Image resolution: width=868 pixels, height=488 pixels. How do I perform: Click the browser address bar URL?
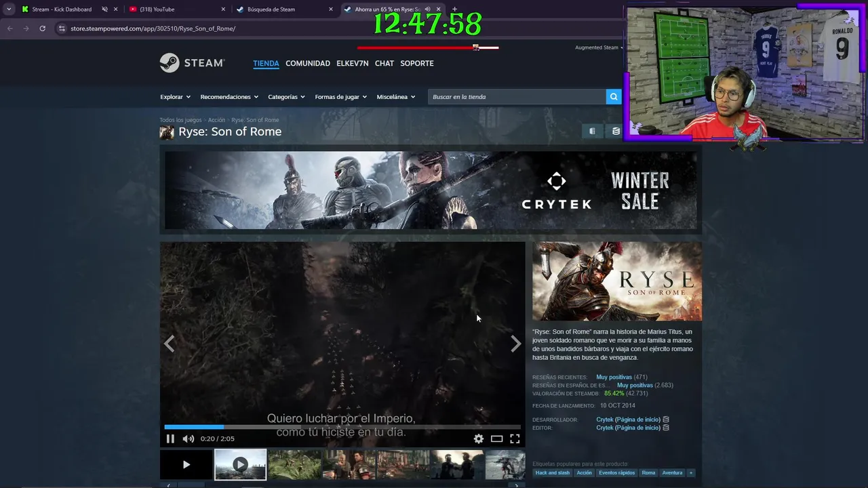pyautogui.click(x=153, y=28)
